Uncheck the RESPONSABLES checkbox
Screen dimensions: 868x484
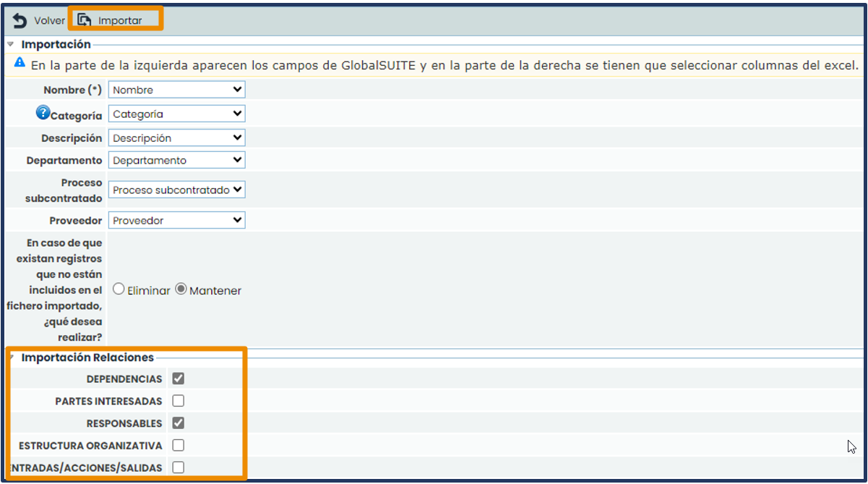[178, 423]
